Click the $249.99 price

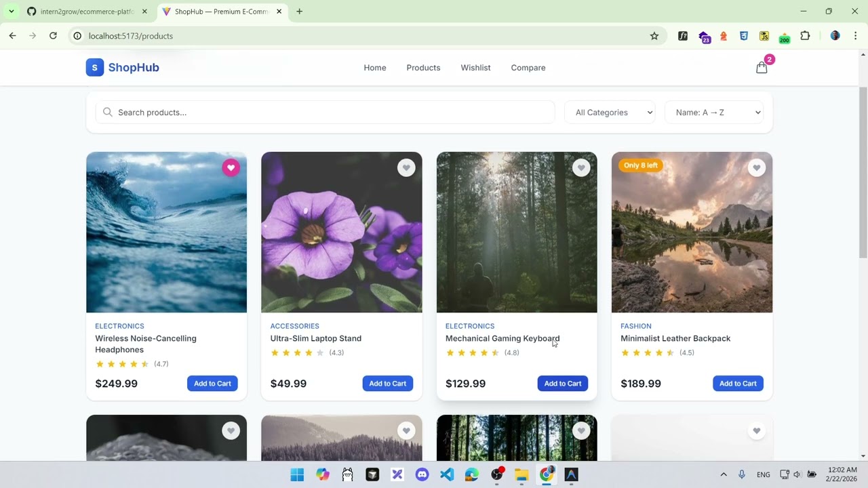(x=117, y=384)
